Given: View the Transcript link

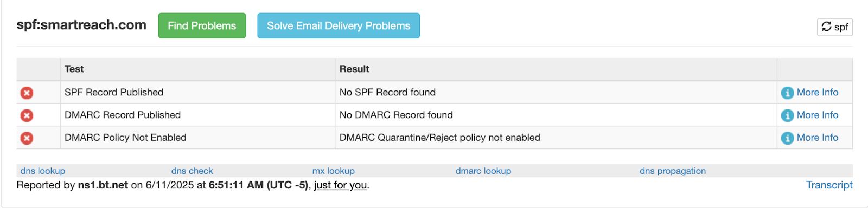Looking at the screenshot, I should pos(829,185).
